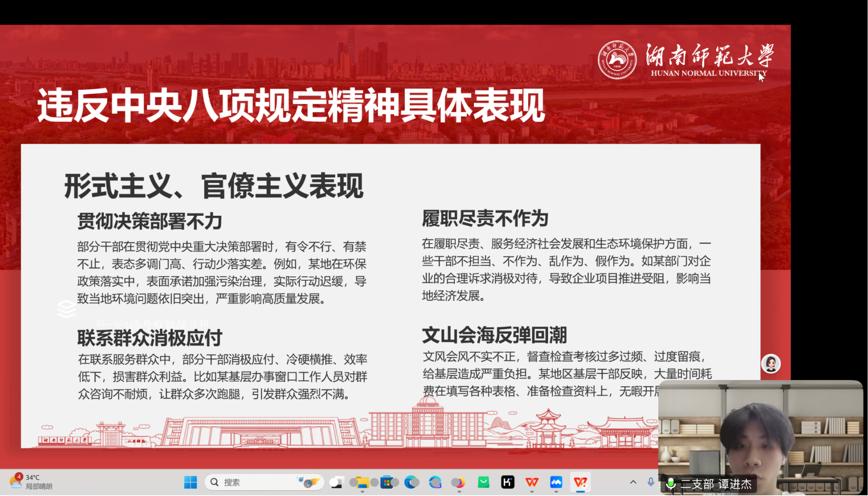
Task: Open the Windows Start menu
Action: pyautogui.click(x=190, y=482)
